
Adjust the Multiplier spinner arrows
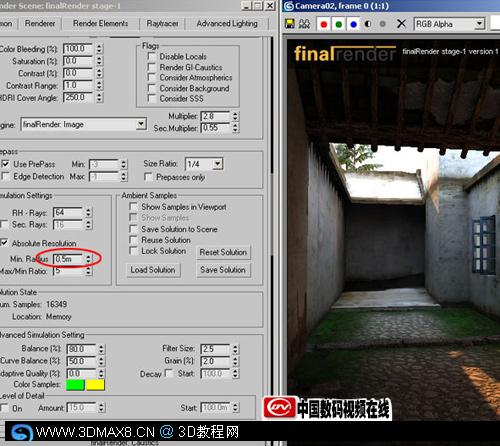(235, 116)
